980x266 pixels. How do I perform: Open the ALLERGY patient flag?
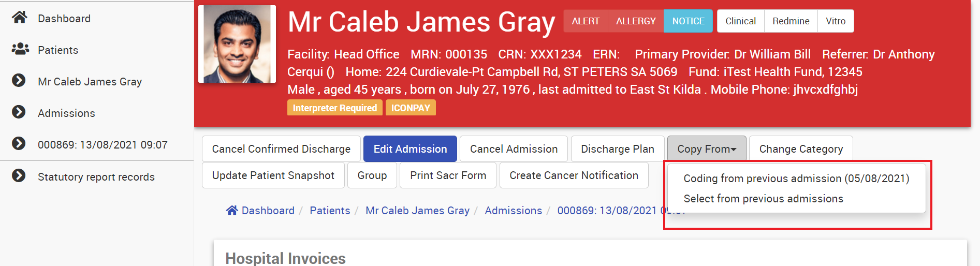[x=636, y=21]
